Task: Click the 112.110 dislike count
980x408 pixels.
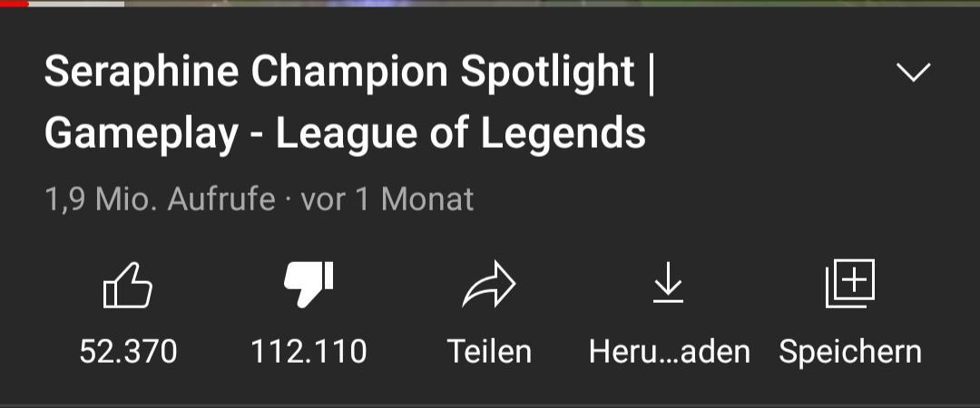Action: (x=309, y=352)
